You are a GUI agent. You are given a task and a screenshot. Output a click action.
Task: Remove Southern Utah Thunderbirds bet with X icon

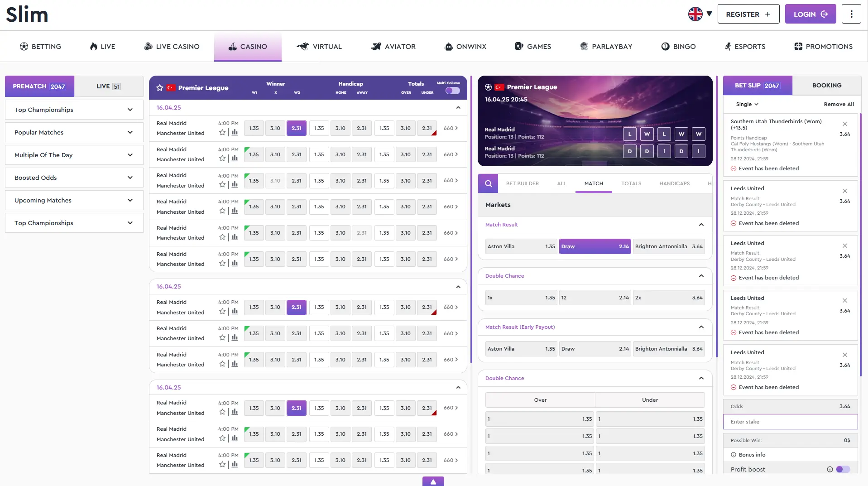(844, 124)
